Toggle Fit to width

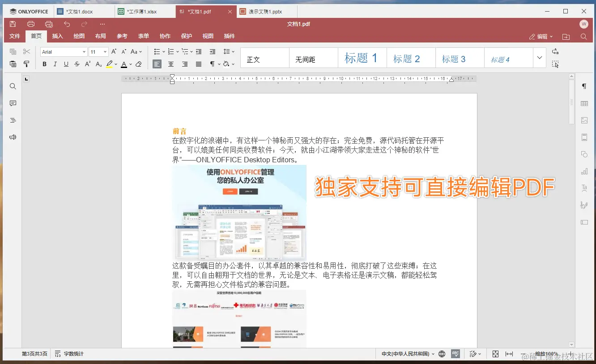coord(509,354)
